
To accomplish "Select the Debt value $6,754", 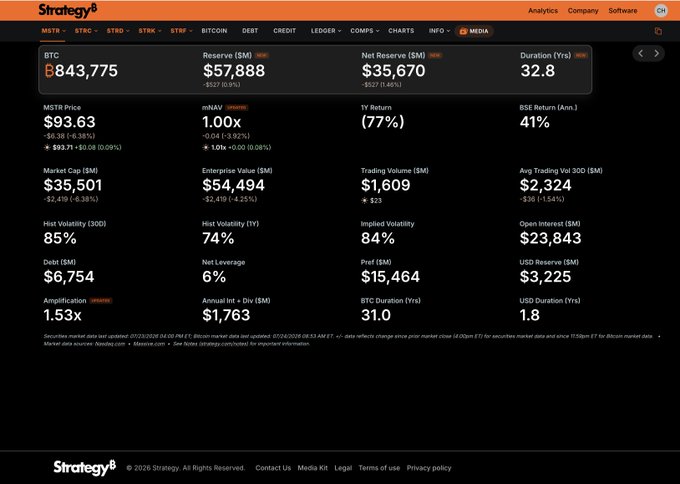I will click(69, 277).
